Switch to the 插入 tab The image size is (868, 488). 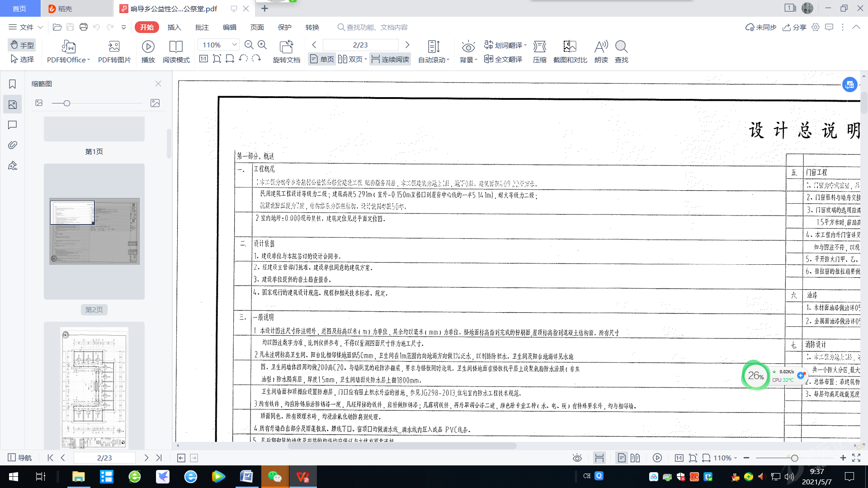point(174,27)
